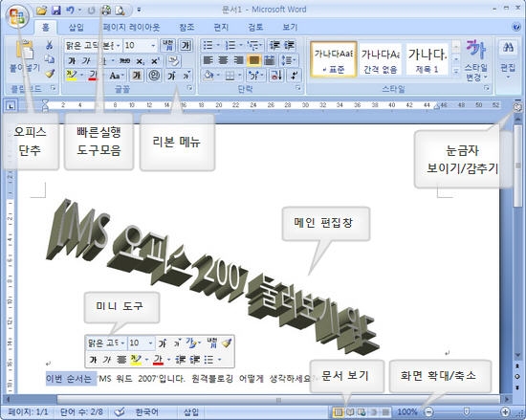Select the 편지 tab
526x420 pixels.
point(221,27)
